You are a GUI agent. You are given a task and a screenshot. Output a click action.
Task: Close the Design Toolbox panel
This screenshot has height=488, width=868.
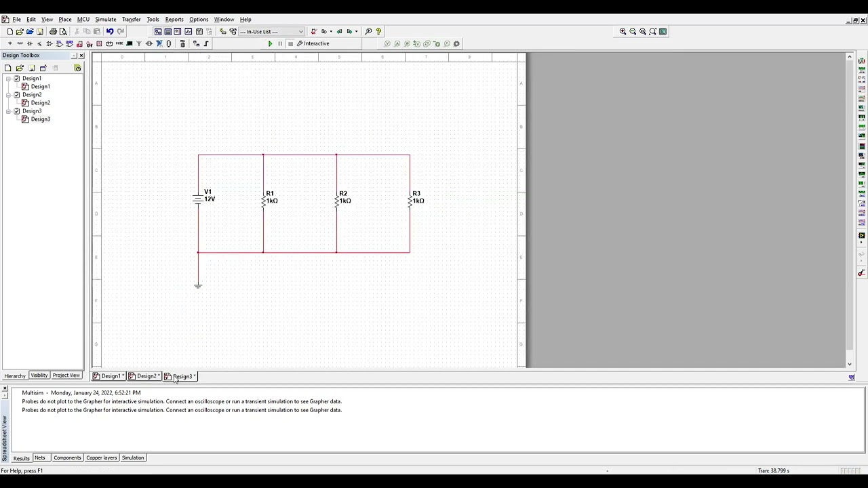81,55
